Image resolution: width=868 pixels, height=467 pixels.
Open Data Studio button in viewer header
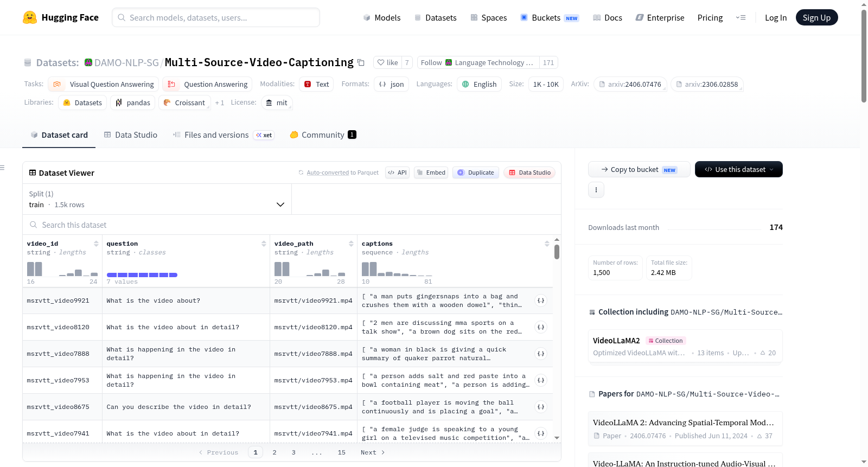(x=529, y=172)
